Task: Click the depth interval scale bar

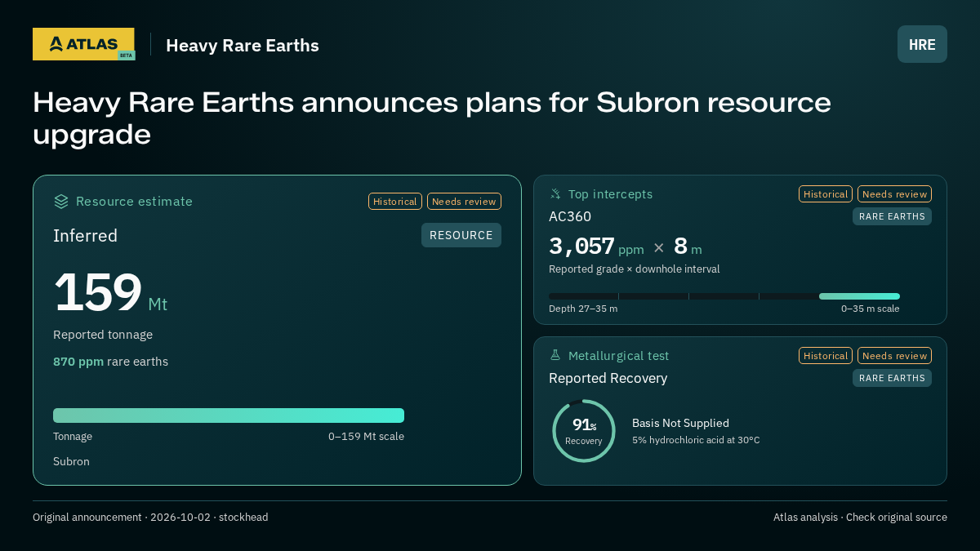Action: pyautogui.click(x=724, y=296)
